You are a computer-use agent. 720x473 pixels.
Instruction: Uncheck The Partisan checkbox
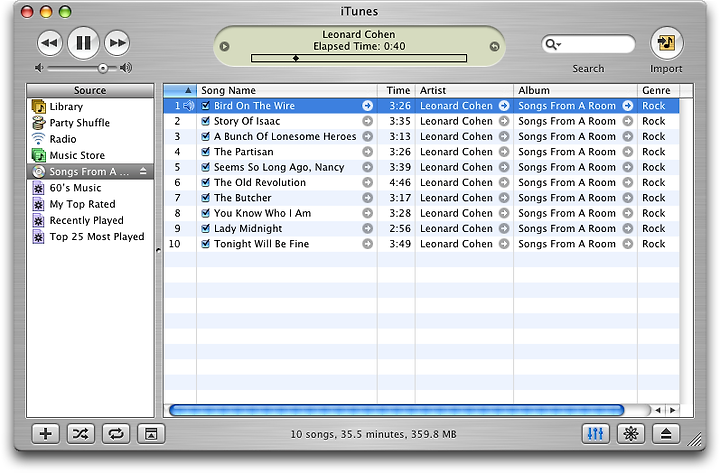(205, 152)
